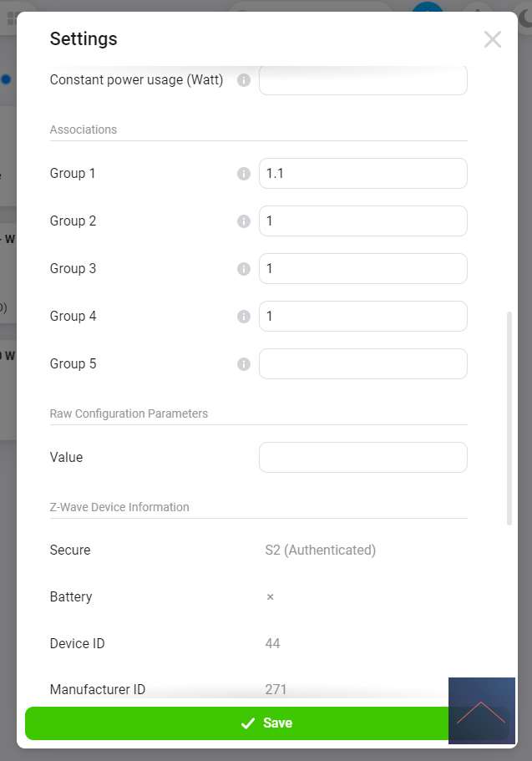Image resolution: width=532 pixels, height=761 pixels.
Task: Select the Group 3 association input
Action: [362, 269]
